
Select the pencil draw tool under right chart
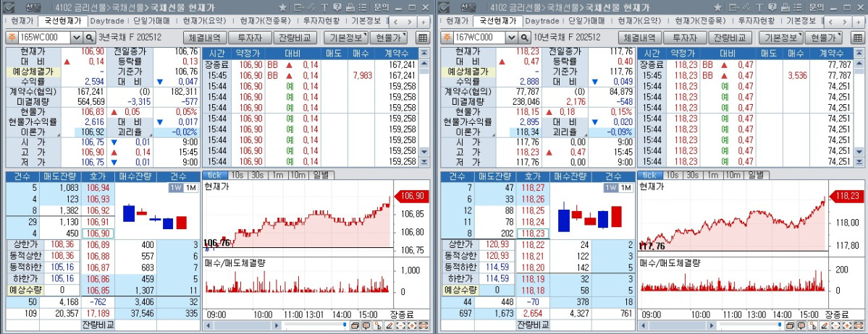825,326
